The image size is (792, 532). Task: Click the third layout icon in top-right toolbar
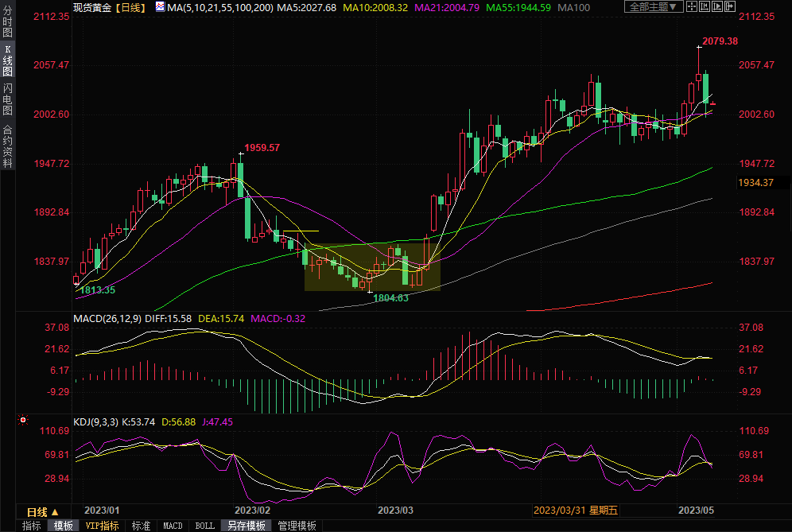[x=719, y=7]
